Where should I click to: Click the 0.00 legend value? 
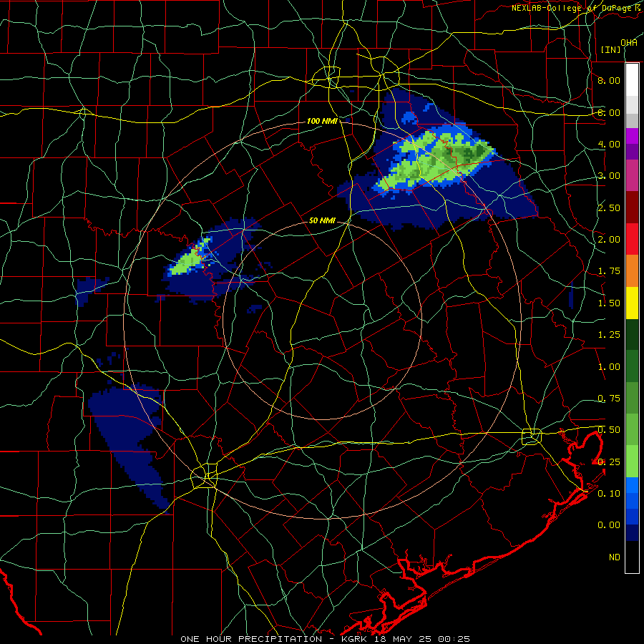(609, 525)
